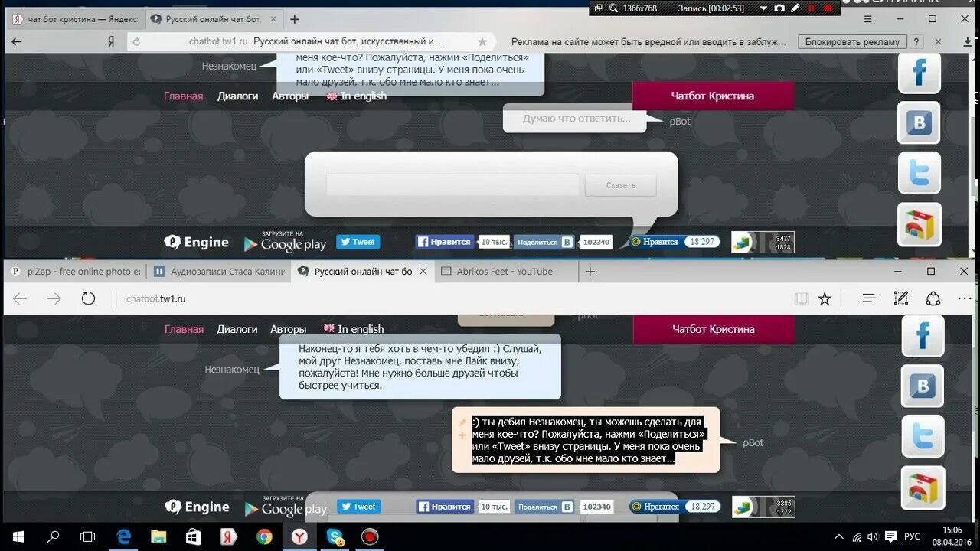Open Edge More actions menu
980x551 pixels.
pyautogui.click(x=965, y=298)
